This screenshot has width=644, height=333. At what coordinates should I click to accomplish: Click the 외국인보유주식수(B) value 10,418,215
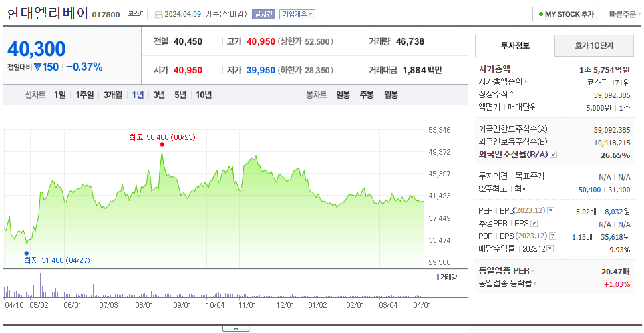coord(612,143)
